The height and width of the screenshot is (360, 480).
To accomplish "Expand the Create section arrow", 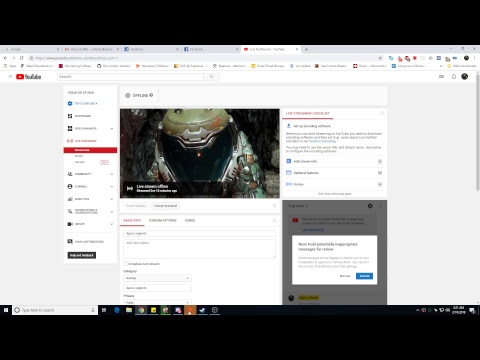I will point(111,224).
